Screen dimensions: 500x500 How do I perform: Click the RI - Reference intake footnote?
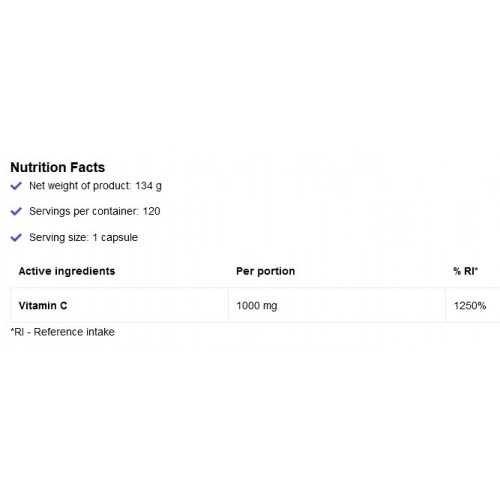point(63,332)
